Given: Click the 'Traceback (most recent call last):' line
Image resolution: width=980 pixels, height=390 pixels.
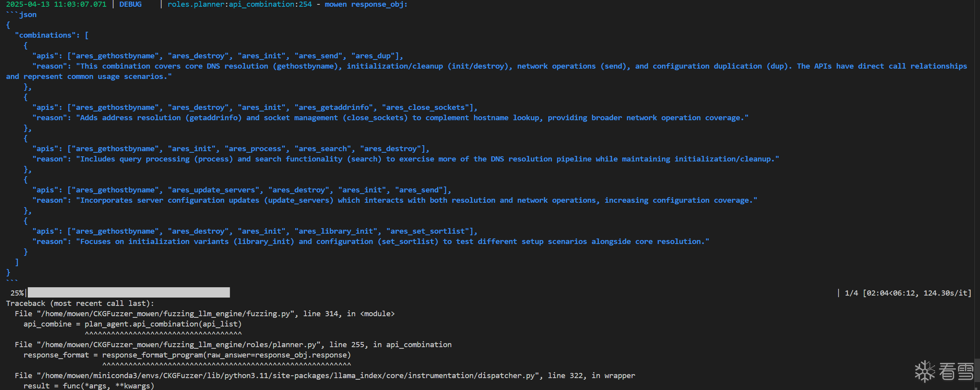Looking at the screenshot, I should tap(80, 304).
